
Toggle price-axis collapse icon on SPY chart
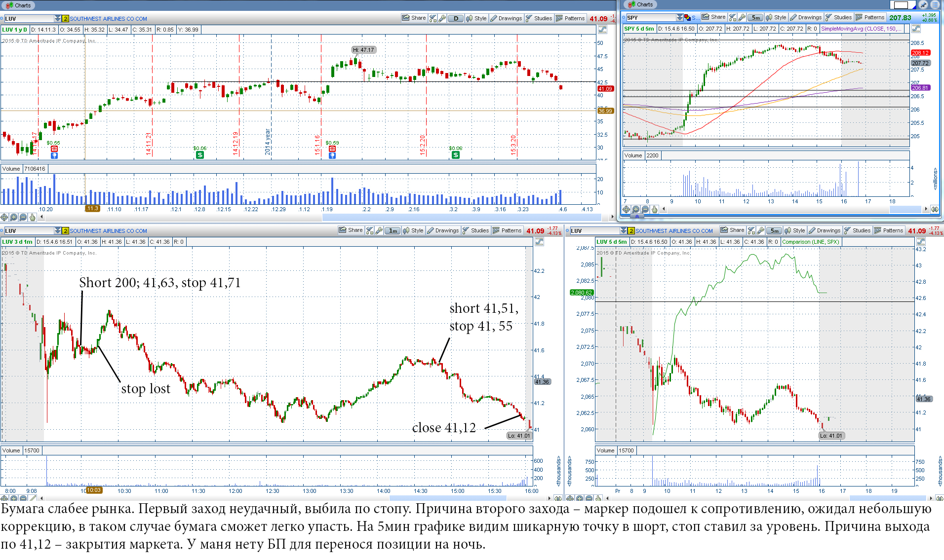[916, 29]
